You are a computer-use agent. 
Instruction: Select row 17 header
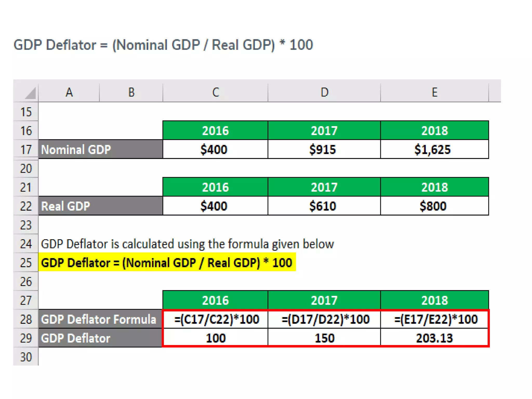point(26,150)
